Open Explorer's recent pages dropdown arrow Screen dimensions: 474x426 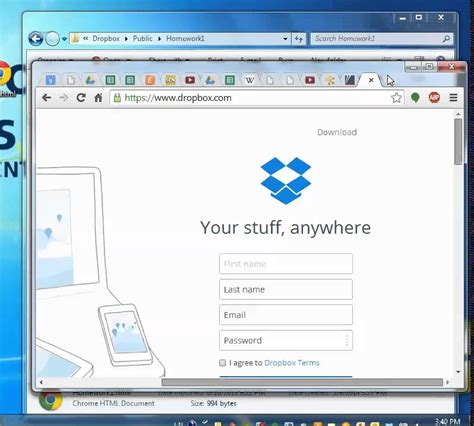pyautogui.click(x=64, y=39)
